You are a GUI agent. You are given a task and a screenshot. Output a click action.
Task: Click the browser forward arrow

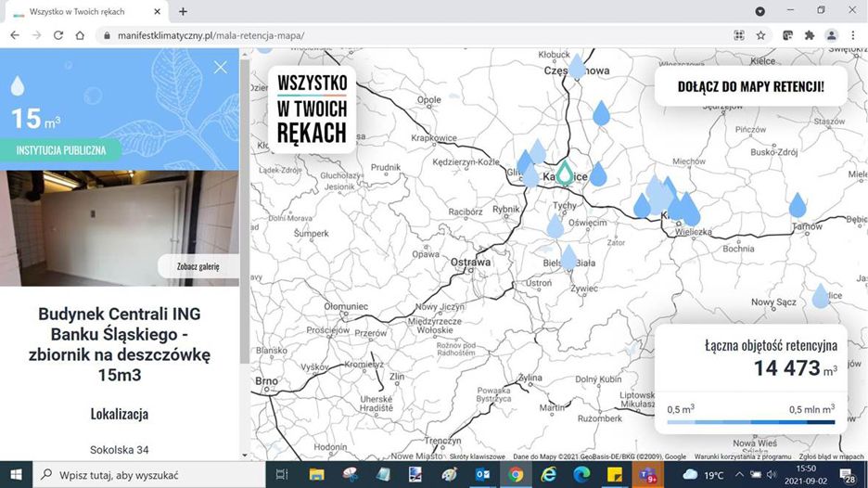pos(36,35)
